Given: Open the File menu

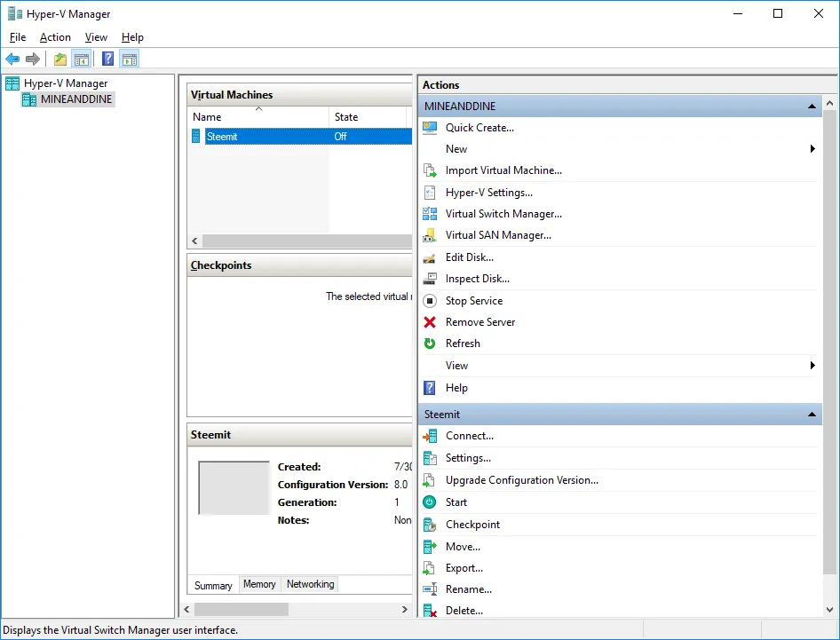Looking at the screenshot, I should [18, 37].
